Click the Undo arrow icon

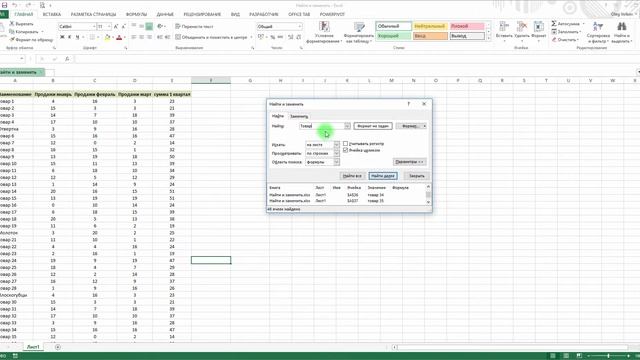pyautogui.click(x=15, y=5)
